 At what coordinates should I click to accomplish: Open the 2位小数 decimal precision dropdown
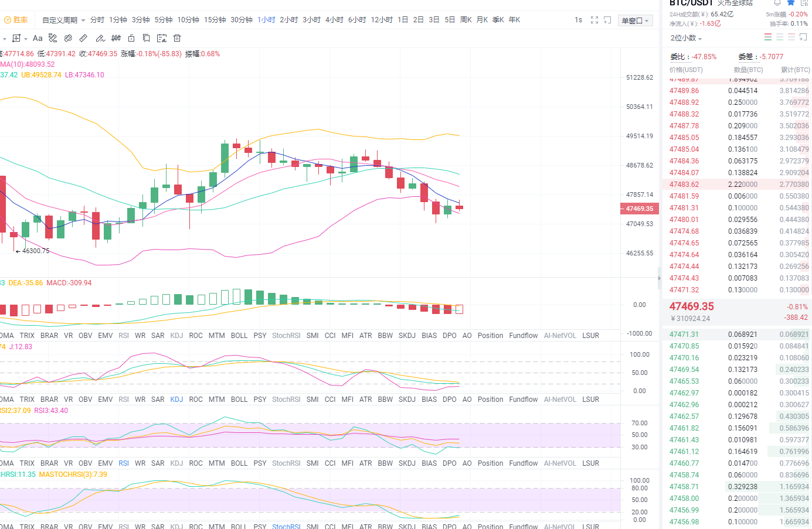coord(687,38)
